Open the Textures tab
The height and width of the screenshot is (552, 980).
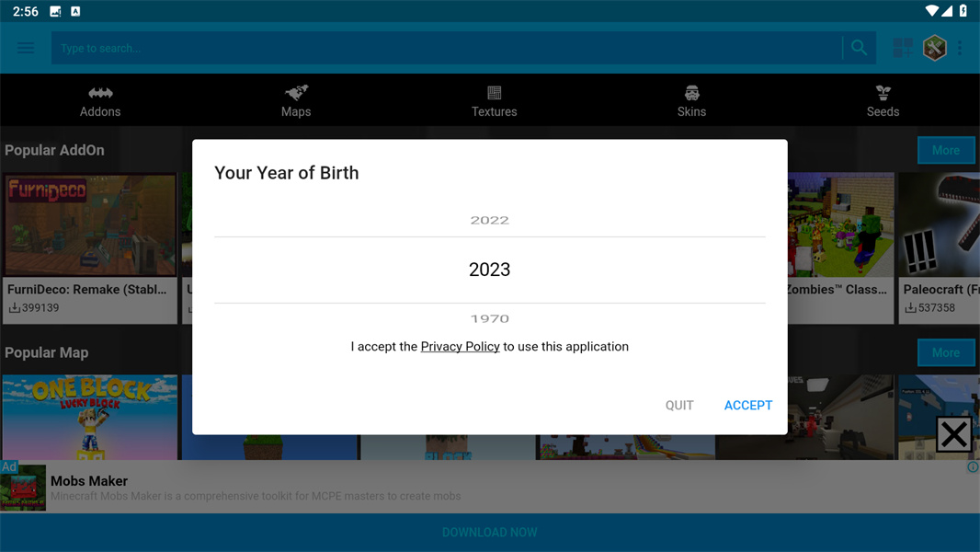coord(494,101)
